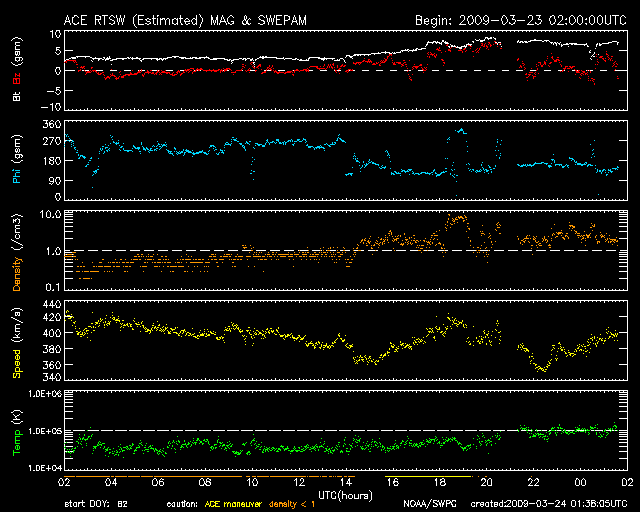This screenshot has width=640, height=512.
Task: Click the "12" hour tick label
Action: 299,482
